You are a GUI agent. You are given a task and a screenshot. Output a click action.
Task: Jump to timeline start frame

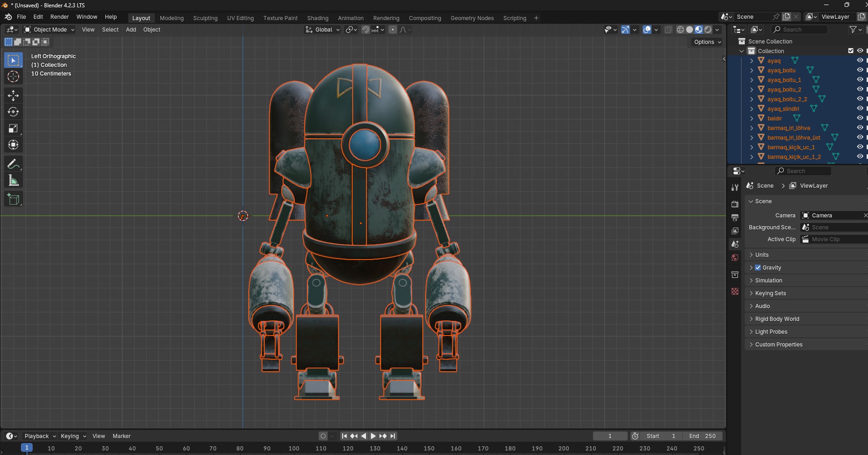pos(344,436)
